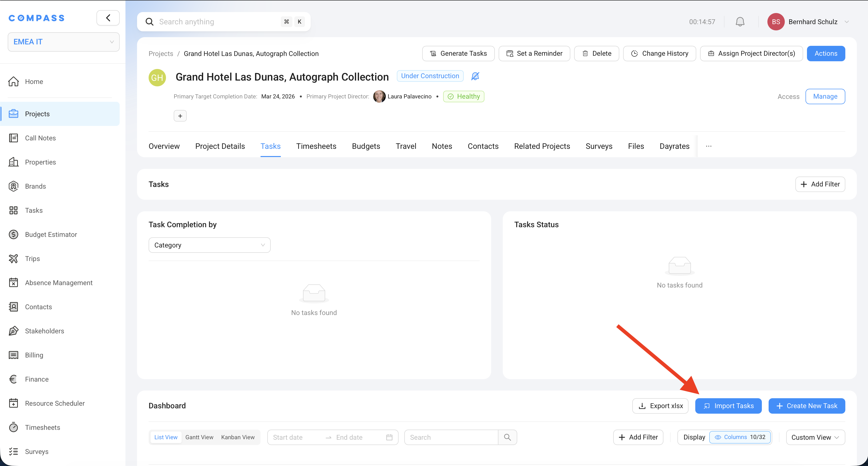Export tasks as xlsx
Viewport: 868px width, 466px height.
point(660,406)
